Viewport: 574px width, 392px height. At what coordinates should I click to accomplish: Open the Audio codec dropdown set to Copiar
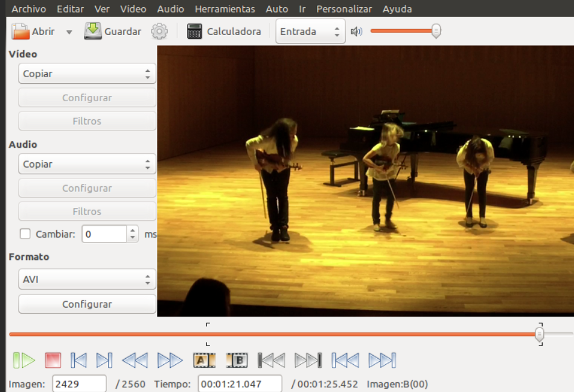coord(87,164)
